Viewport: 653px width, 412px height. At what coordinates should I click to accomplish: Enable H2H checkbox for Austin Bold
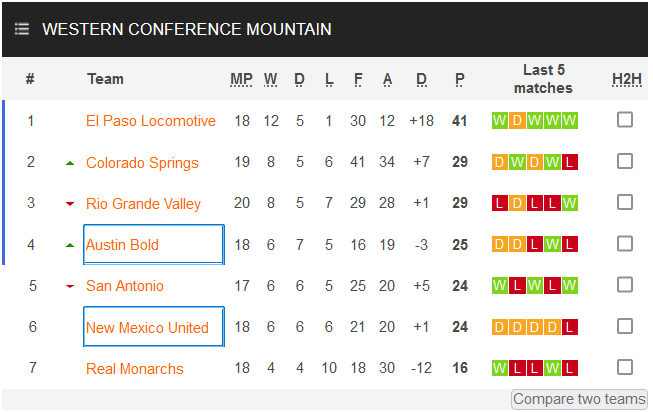click(x=625, y=243)
